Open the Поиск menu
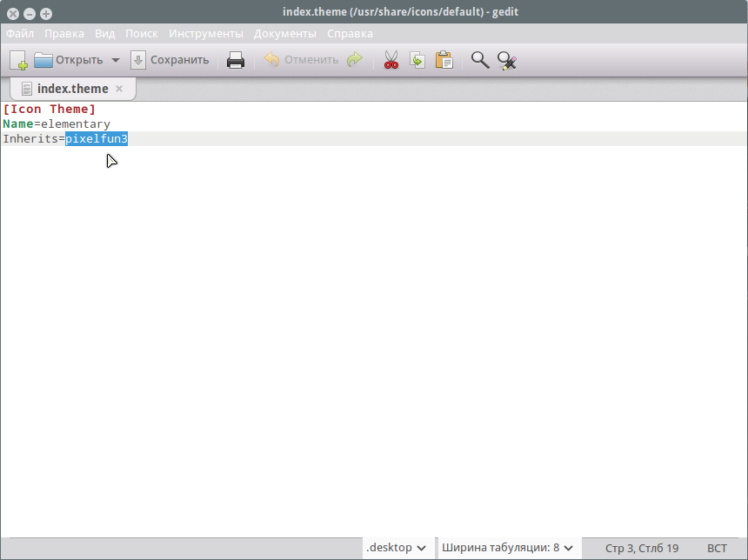 (x=142, y=34)
